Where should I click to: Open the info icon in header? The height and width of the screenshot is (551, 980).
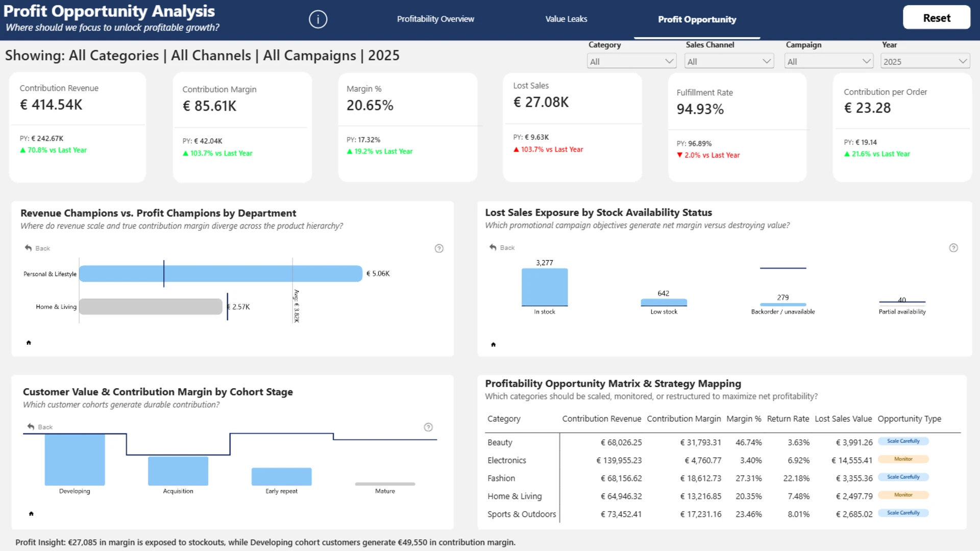coord(318,19)
